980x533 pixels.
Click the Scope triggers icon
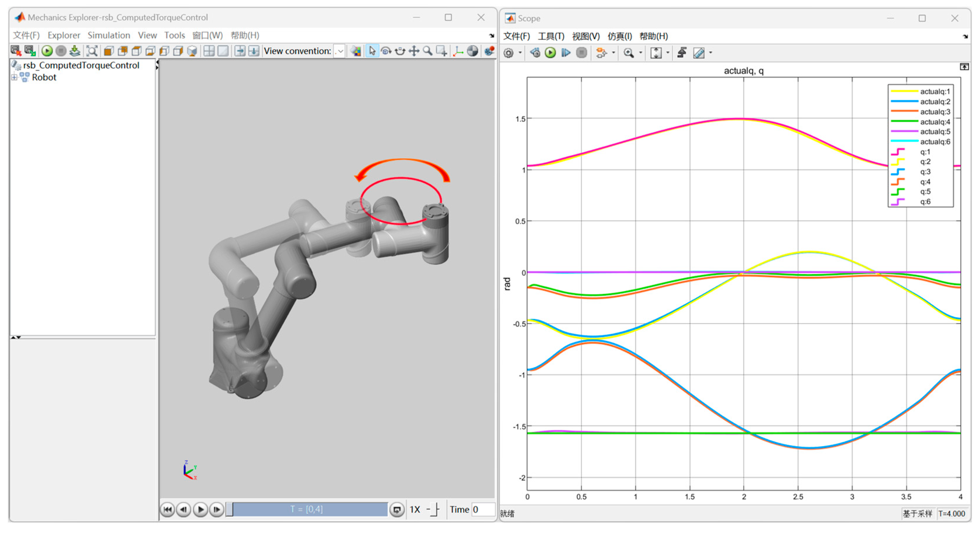coord(682,53)
